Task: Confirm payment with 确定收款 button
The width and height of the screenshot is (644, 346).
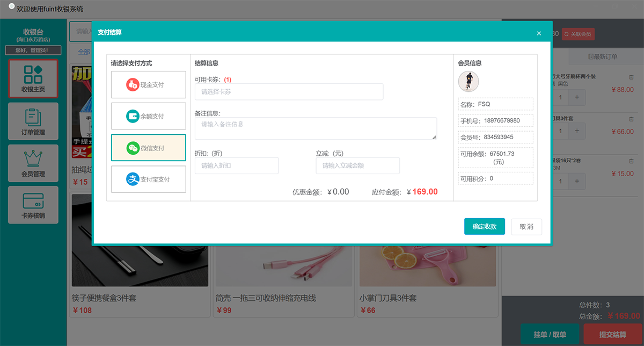Action: (485, 227)
